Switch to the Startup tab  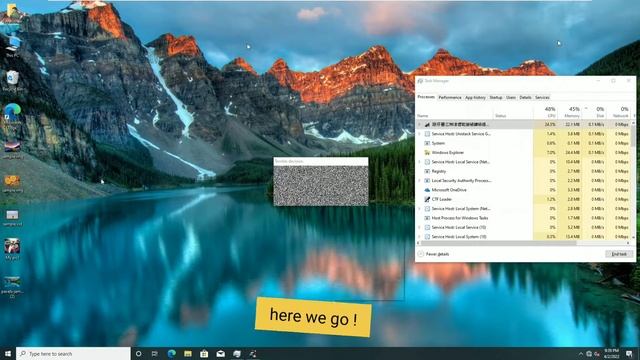tap(496, 97)
